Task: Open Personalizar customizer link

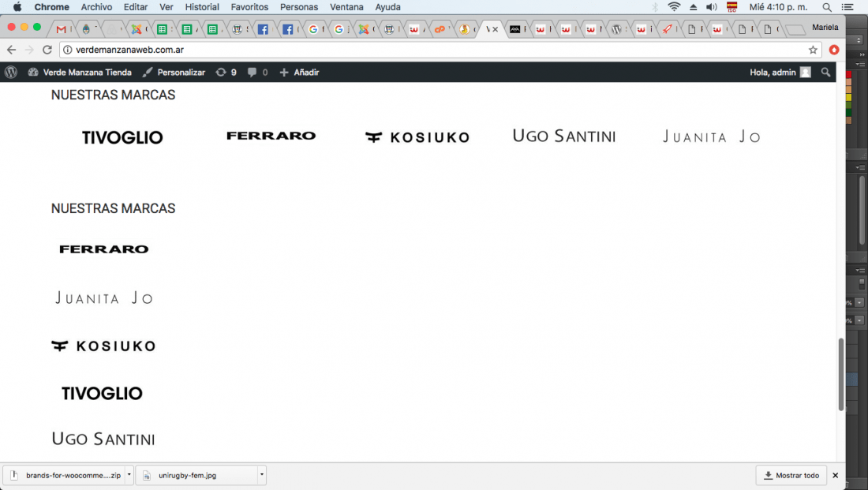Action: click(x=174, y=72)
